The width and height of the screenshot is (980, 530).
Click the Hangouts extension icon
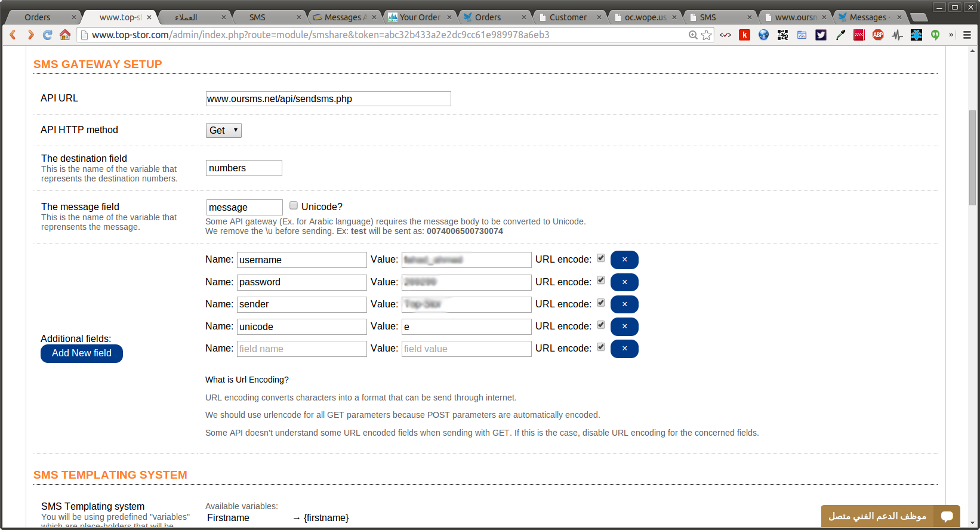point(935,35)
